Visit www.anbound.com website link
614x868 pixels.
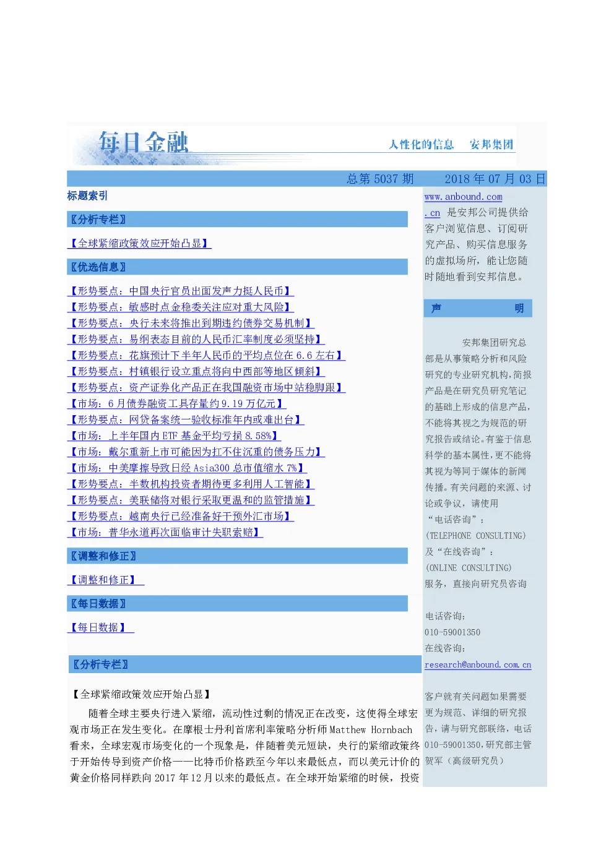[x=463, y=197]
